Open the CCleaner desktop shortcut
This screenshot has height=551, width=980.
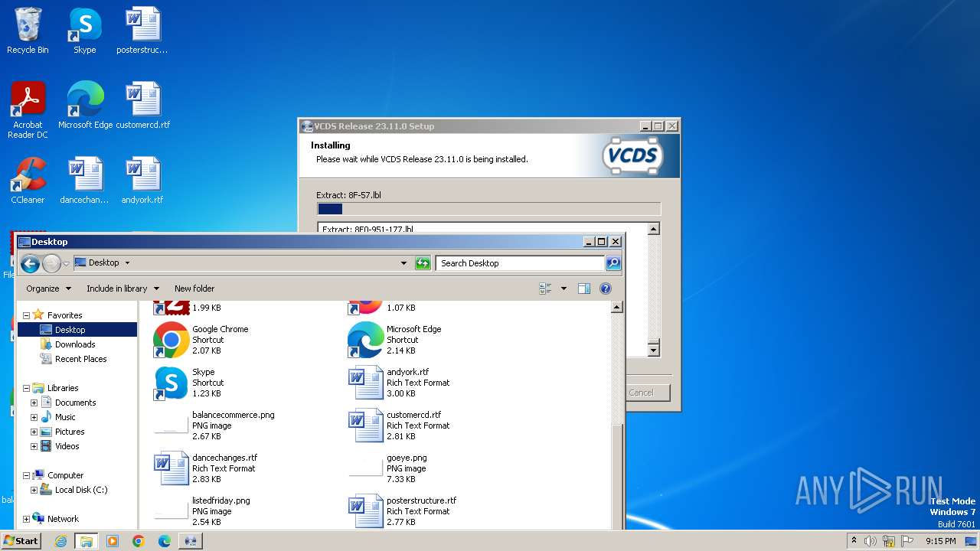tap(28, 180)
